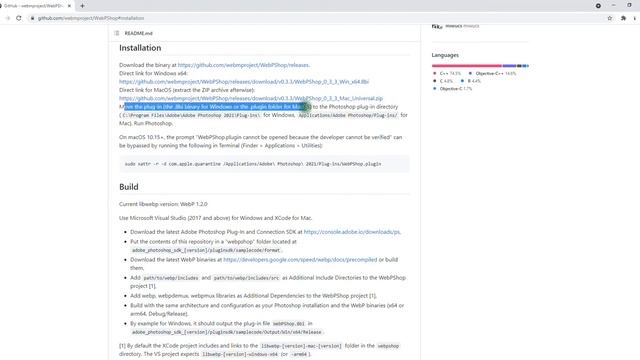This screenshot has height=360, width=640.
Task: Click the 'Put the contents of this repository' bullet
Action: (213, 246)
